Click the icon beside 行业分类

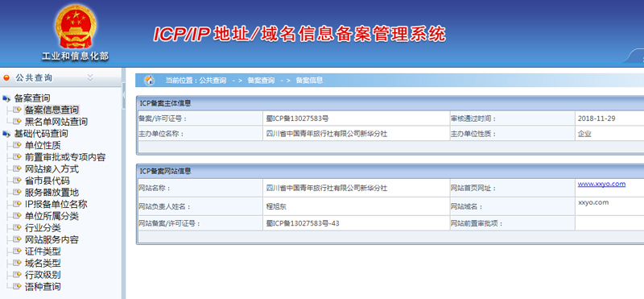pos(17,228)
